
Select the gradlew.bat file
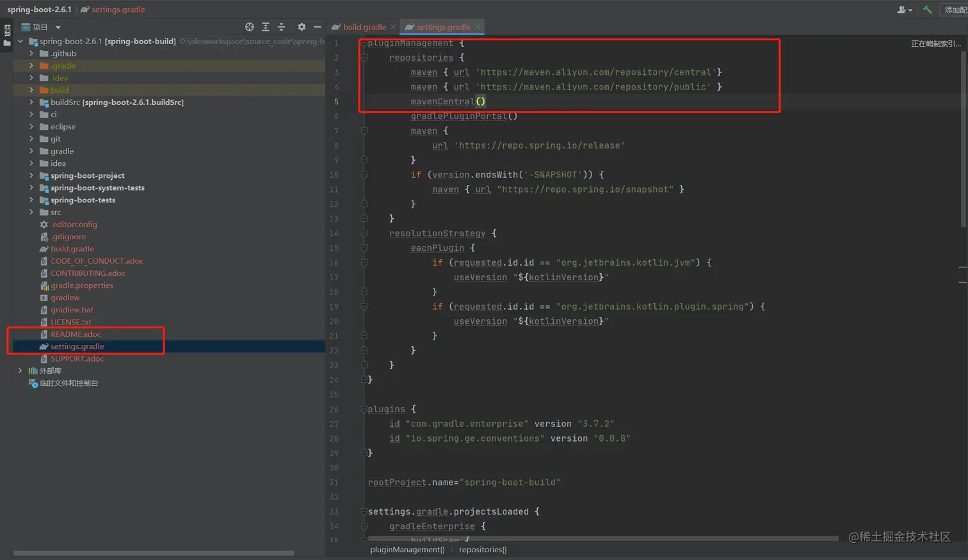click(72, 310)
